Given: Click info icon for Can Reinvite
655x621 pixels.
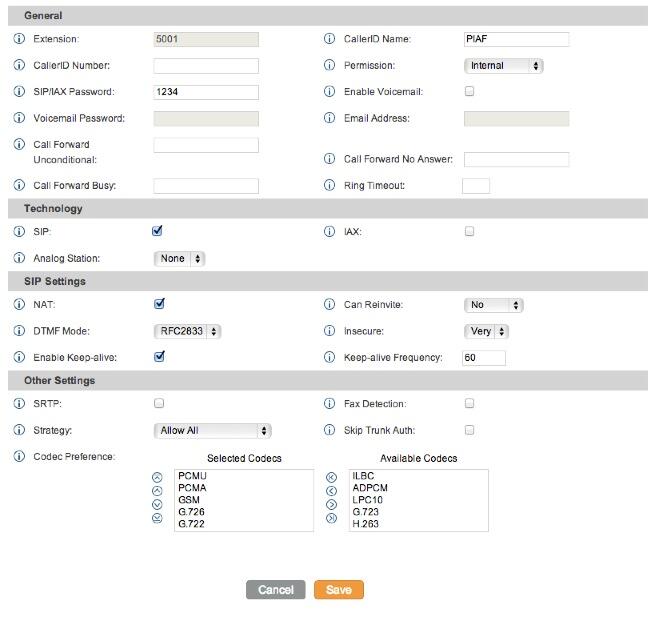Looking at the screenshot, I should pyautogui.click(x=330, y=304).
